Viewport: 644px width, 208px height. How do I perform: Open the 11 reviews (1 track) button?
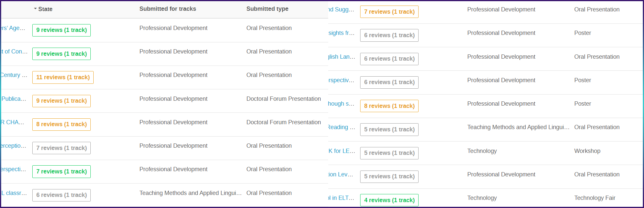pos(63,77)
